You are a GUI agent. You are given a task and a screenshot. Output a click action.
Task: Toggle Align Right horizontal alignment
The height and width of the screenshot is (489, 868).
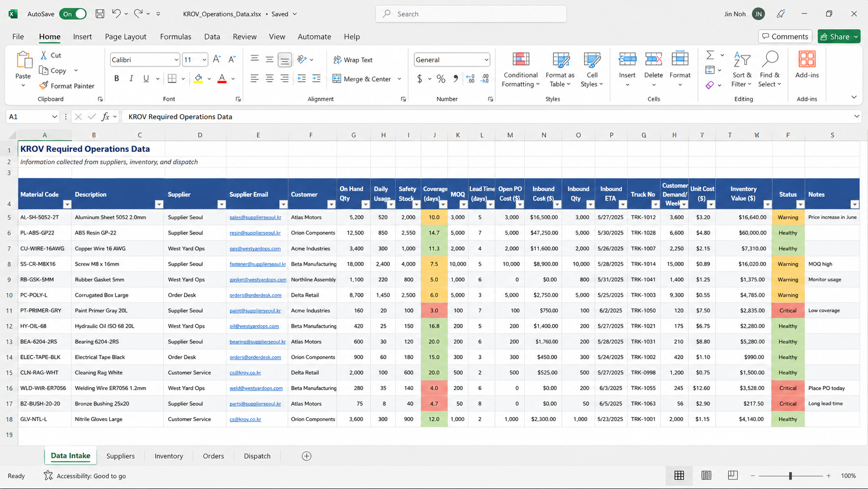[284, 78]
